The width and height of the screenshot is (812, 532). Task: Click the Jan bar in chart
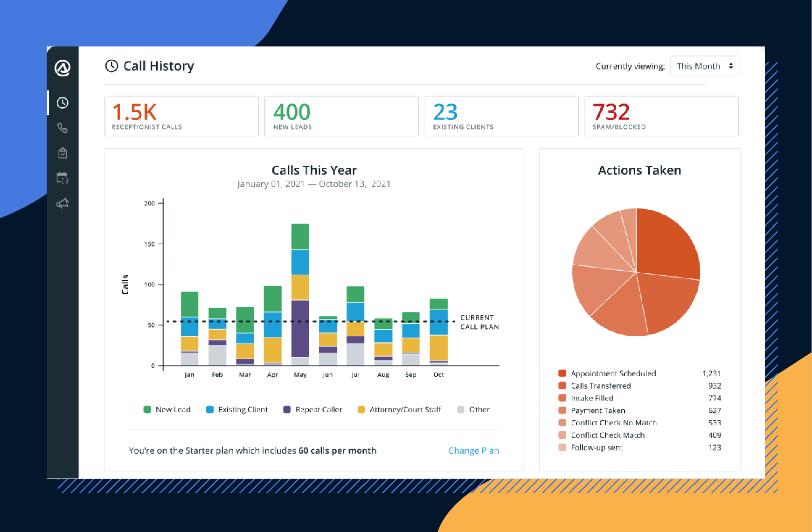[189, 329]
